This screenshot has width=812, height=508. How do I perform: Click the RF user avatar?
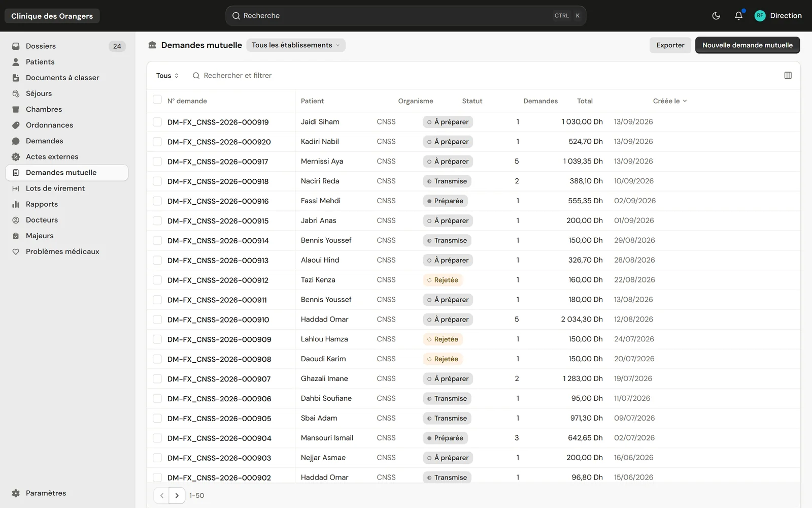pos(760,16)
